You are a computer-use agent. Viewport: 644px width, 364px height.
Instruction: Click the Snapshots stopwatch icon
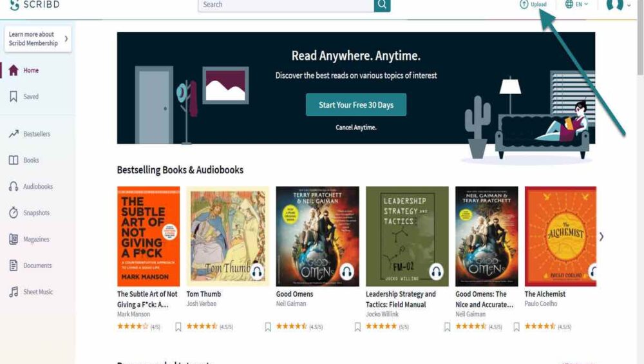pyautogui.click(x=14, y=213)
